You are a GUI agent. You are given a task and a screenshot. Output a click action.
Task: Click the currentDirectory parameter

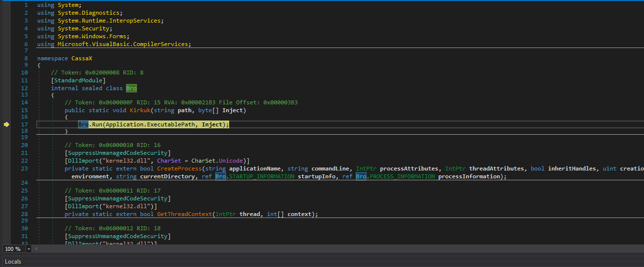pyautogui.click(x=167, y=176)
